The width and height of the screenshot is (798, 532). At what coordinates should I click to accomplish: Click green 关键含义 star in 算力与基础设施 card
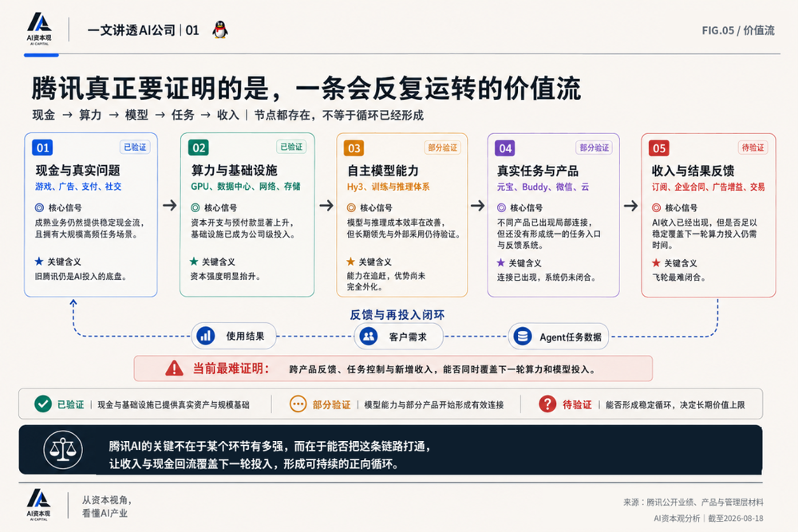tap(194, 262)
